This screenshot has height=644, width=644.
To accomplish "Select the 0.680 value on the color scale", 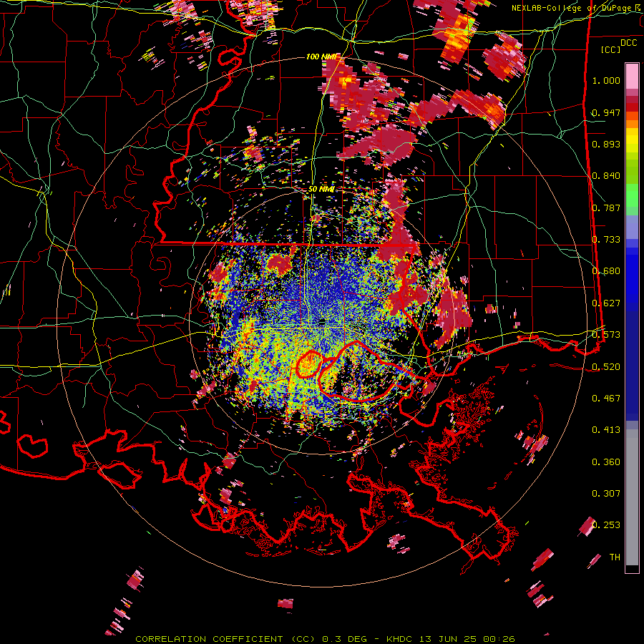I will pyautogui.click(x=606, y=271).
